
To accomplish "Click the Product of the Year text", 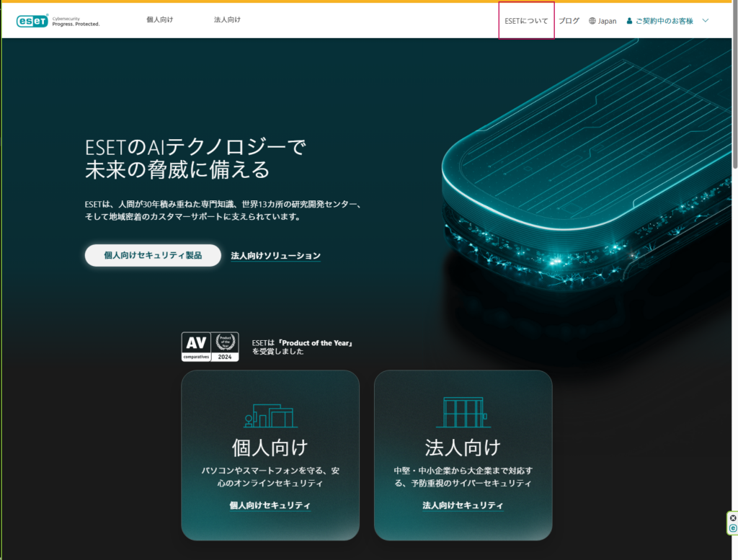I will click(x=302, y=347).
